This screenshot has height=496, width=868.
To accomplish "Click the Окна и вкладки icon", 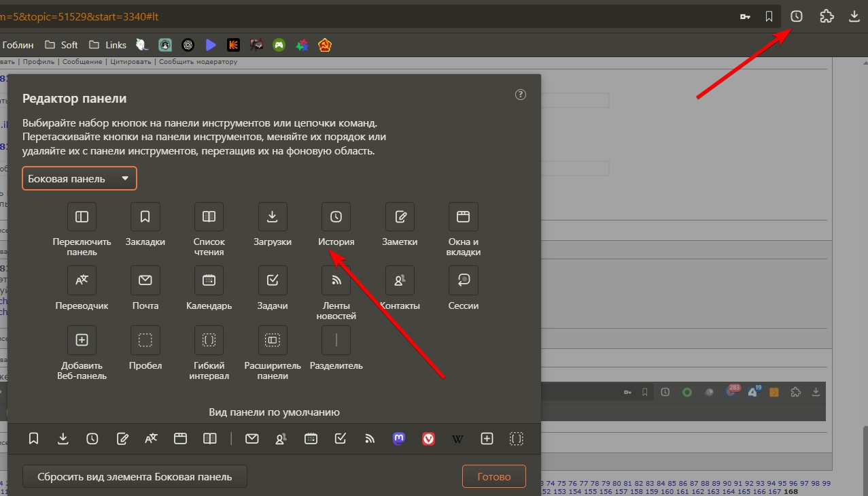I will click(x=463, y=217).
